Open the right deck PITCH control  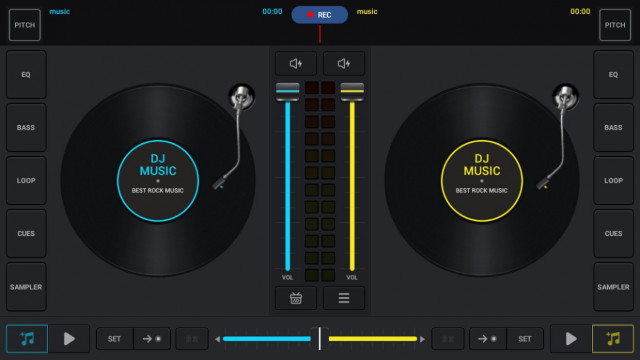point(615,25)
